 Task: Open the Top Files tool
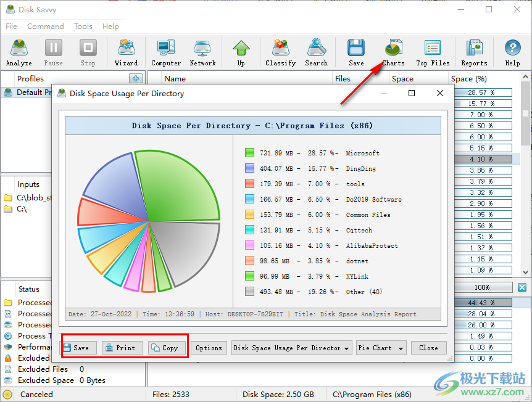tap(433, 52)
